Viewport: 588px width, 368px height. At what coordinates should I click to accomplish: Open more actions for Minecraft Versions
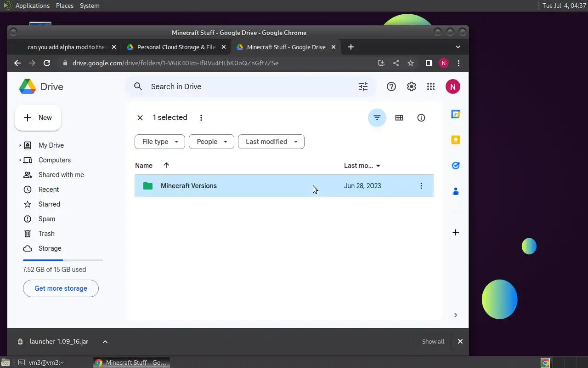point(421,186)
